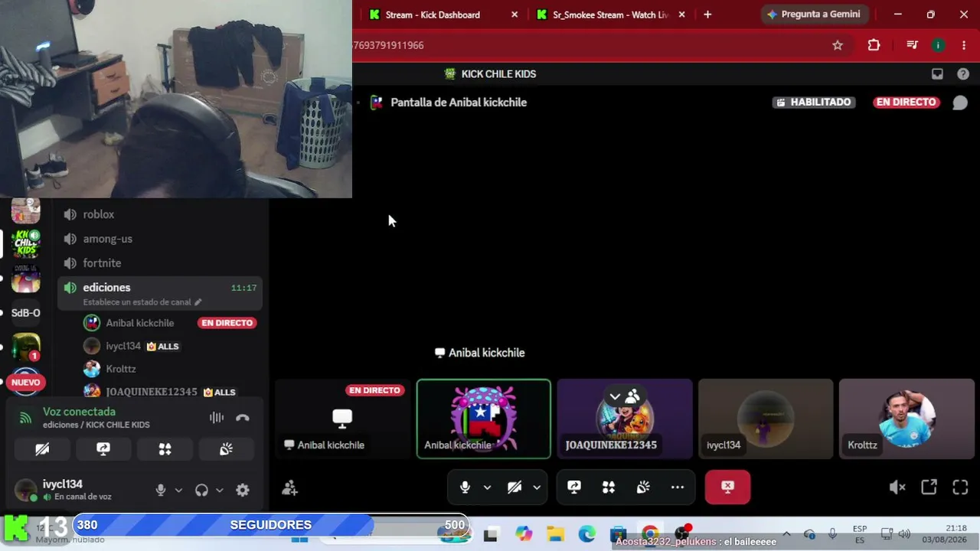Click the NUEVO unread indicator badge
Image resolution: width=980 pixels, height=551 pixels.
click(x=25, y=382)
